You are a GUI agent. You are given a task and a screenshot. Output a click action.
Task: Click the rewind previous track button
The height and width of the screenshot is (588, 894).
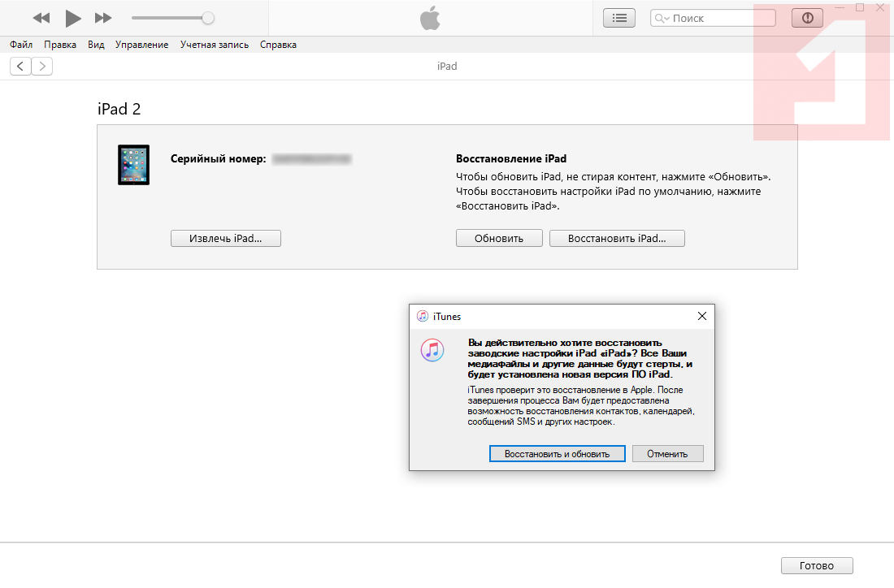pos(41,18)
